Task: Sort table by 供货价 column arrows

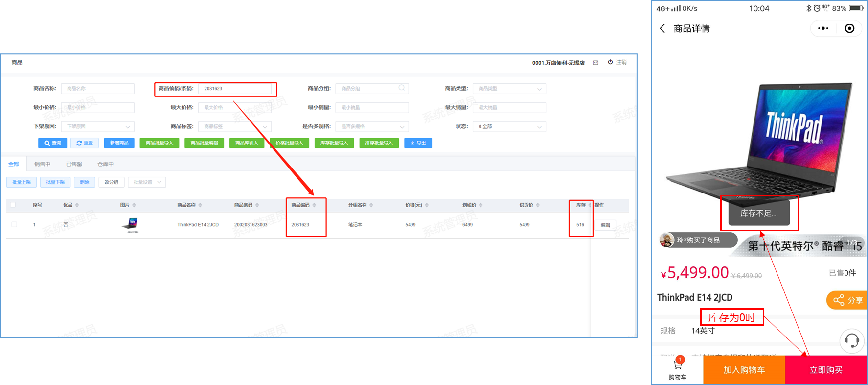Action: 538,205
